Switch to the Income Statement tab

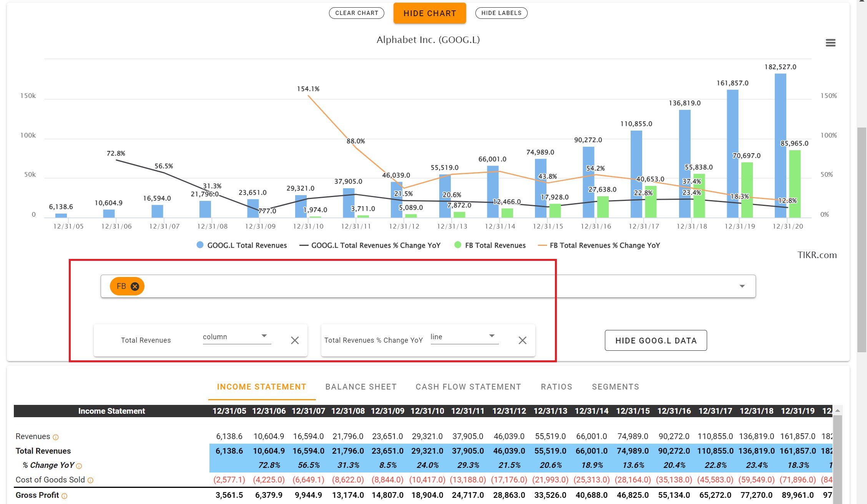click(x=261, y=387)
